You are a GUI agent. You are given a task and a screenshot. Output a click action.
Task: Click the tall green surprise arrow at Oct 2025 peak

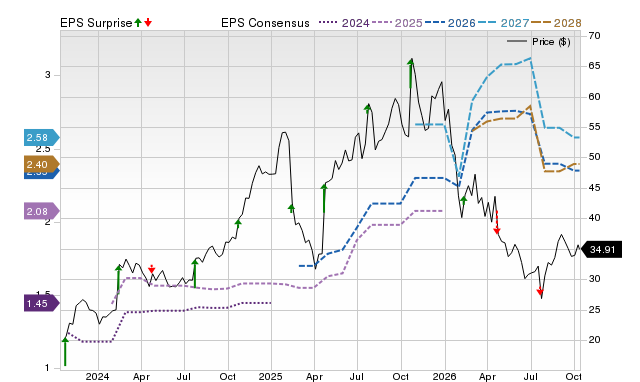click(x=411, y=73)
